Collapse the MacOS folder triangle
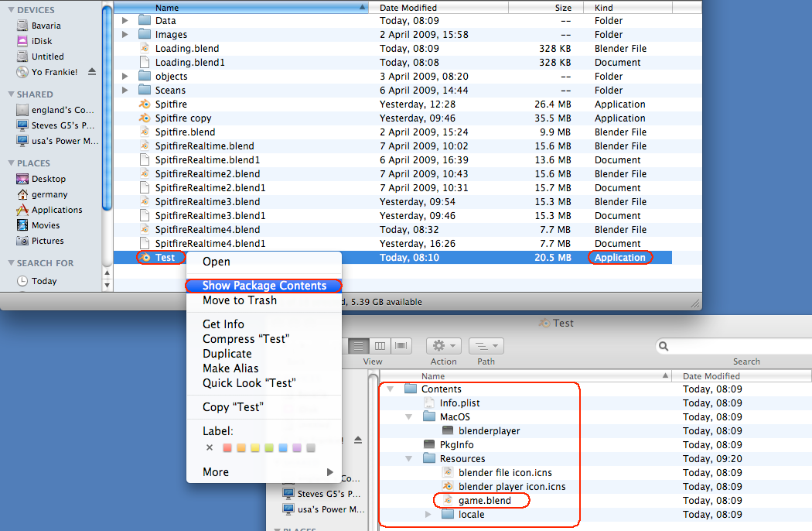 pos(409,417)
